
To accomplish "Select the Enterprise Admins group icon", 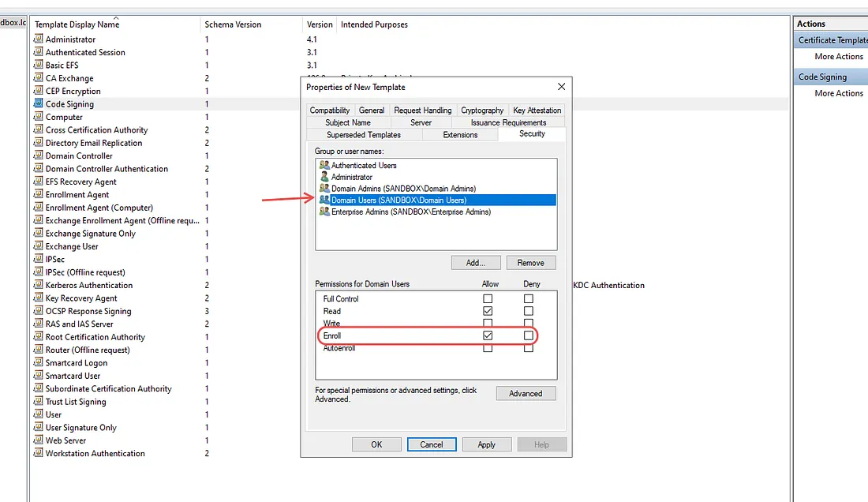I will [324, 212].
